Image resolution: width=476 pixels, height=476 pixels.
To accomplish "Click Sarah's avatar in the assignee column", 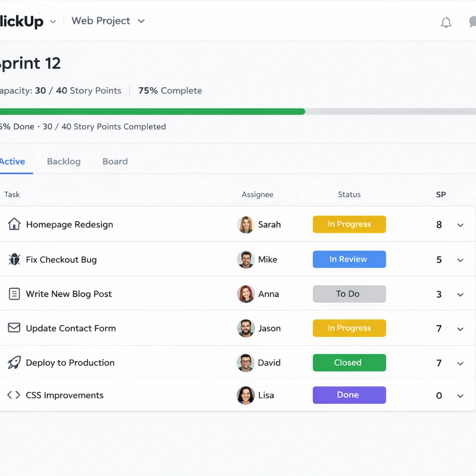I will click(x=245, y=225).
